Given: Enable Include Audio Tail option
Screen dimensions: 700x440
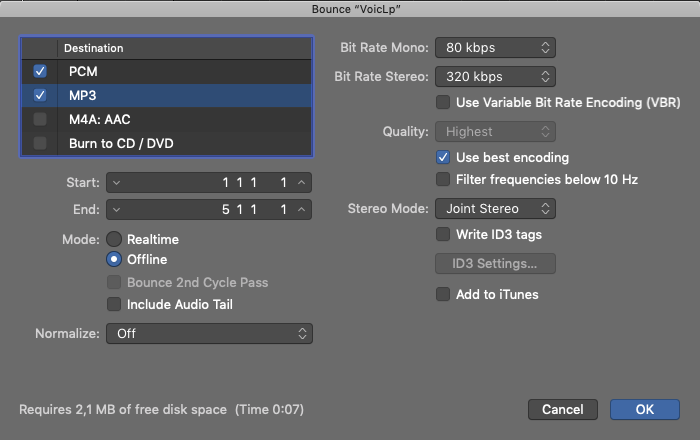Looking at the screenshot, I should (115, 304).
